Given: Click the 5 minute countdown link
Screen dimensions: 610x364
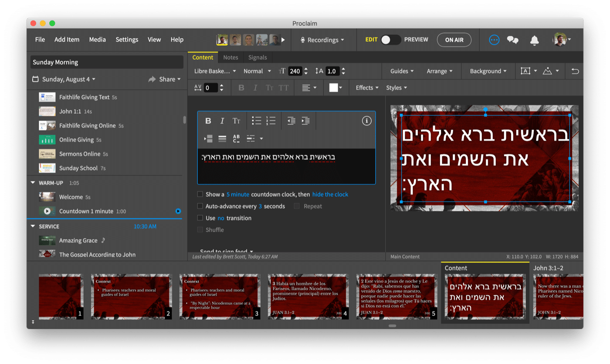Looking at the screenshot, I should coord(238,194).
